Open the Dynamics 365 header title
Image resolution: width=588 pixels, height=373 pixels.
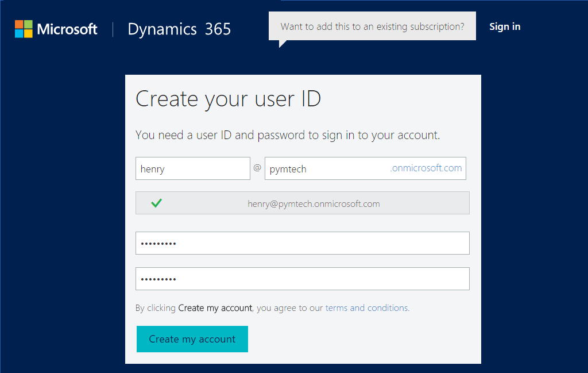pos(179,29)
